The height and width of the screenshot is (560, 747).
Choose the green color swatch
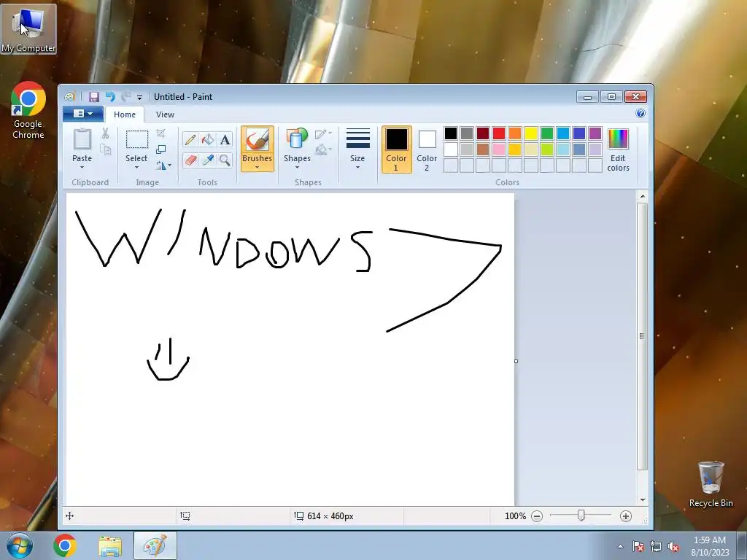point(547,133)
